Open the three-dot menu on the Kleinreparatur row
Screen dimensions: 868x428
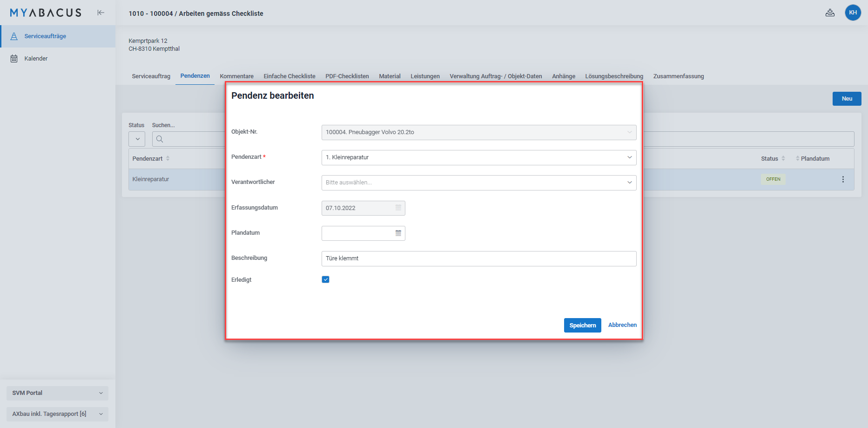coord(843,179)
